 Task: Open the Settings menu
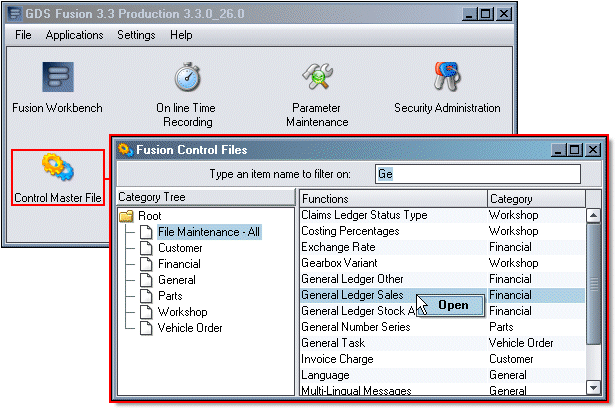[136, 35]
